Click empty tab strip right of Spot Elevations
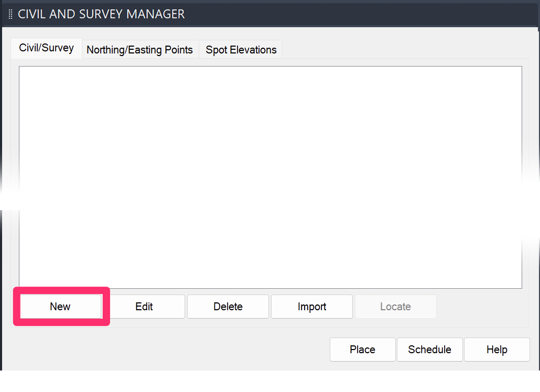540x392 pixels. tap(404, 50)
